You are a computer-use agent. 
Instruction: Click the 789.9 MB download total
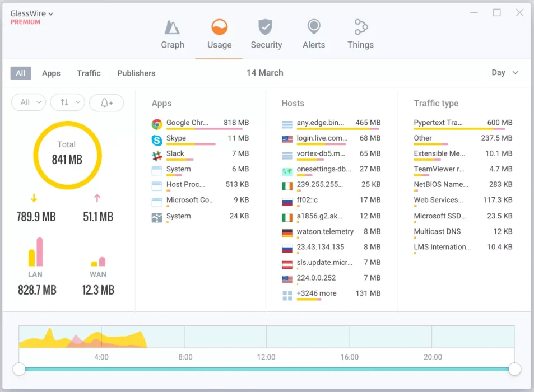click(x=36, y=217)
